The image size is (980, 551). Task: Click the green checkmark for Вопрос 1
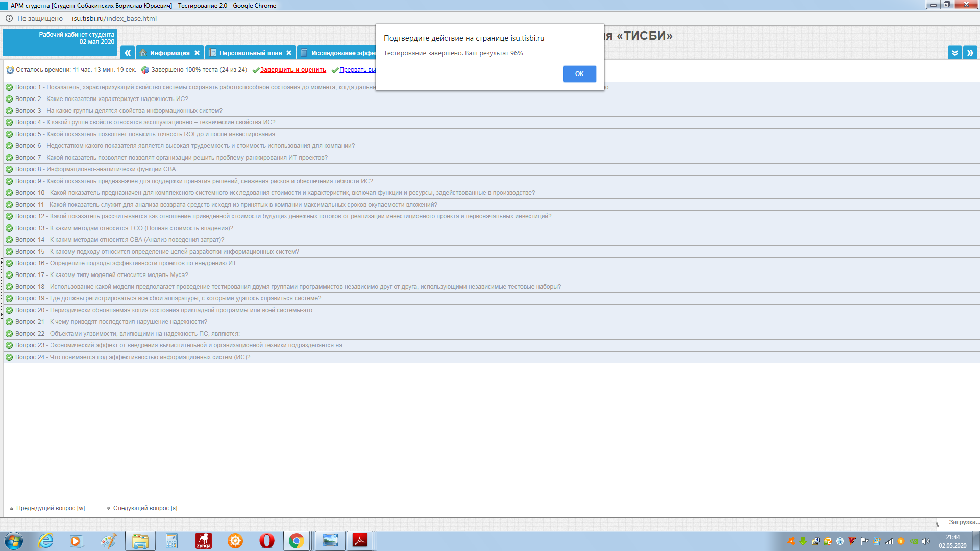tap(9, 87)
